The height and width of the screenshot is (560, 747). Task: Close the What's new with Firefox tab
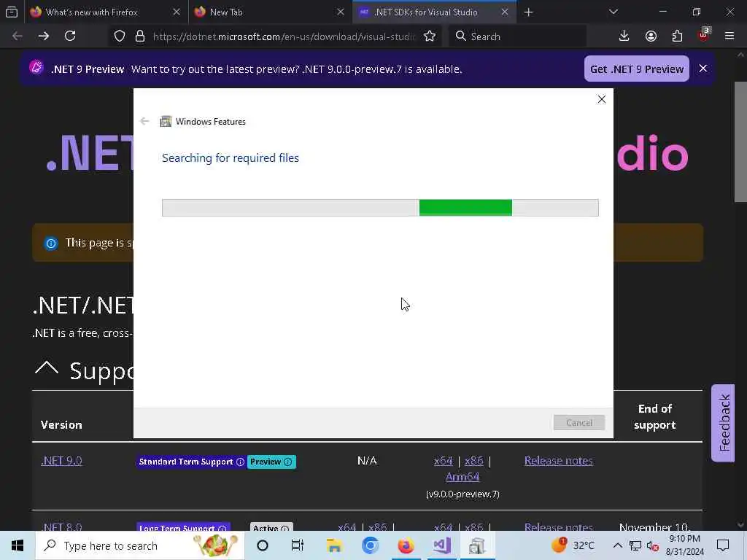click(x=177, y=12)
